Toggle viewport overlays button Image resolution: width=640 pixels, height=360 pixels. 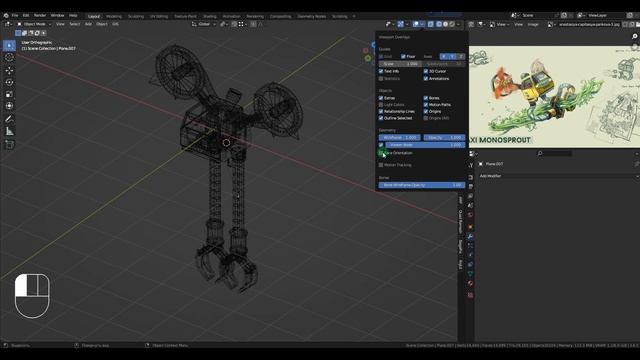coord(416,24)
